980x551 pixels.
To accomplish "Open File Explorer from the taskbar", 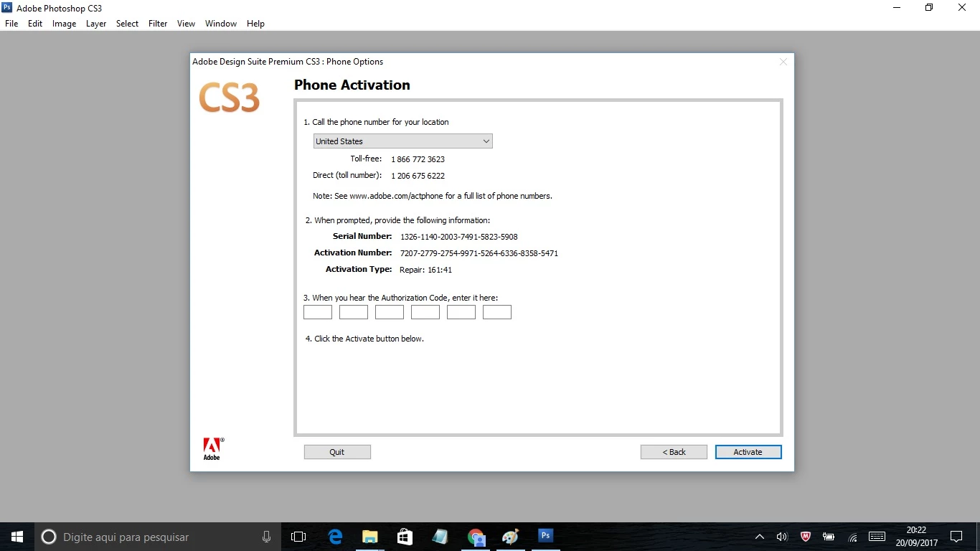I will coord(370,537).
